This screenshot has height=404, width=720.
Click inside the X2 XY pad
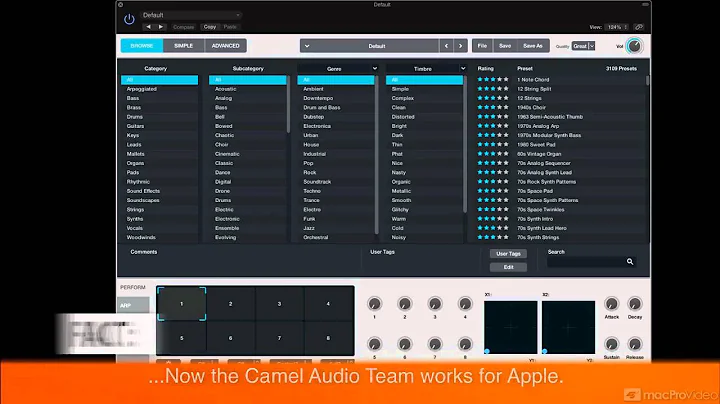(x=568, y=327)
